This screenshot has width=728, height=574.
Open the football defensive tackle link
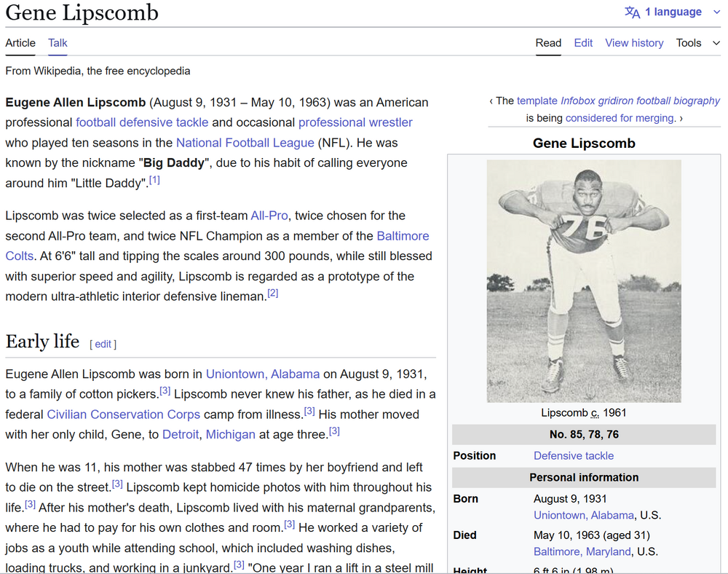point(142,122)
